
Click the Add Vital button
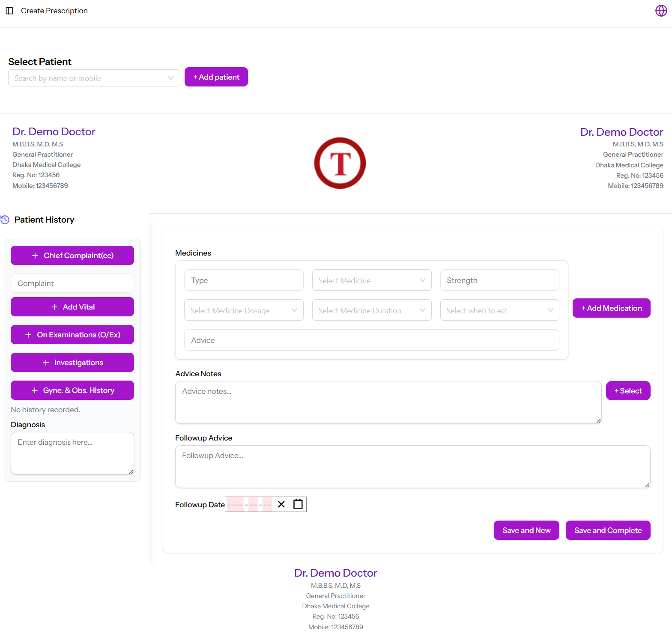[72, 307]
